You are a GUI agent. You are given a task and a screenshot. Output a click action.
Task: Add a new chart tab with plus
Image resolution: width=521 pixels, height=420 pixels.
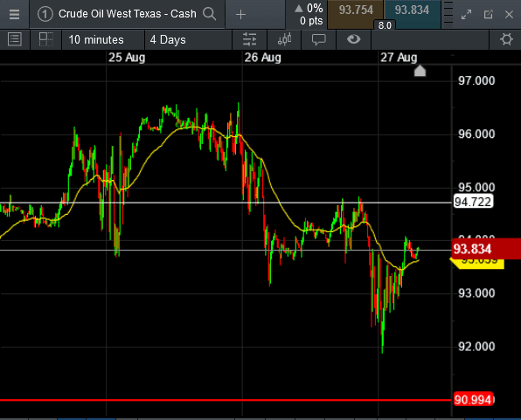(240, 15)
